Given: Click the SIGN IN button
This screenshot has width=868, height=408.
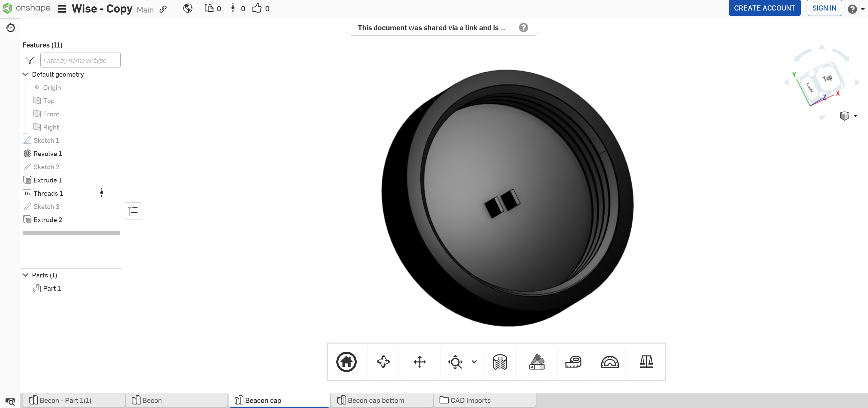Looking at the screenshot, I should pos(824,8).
